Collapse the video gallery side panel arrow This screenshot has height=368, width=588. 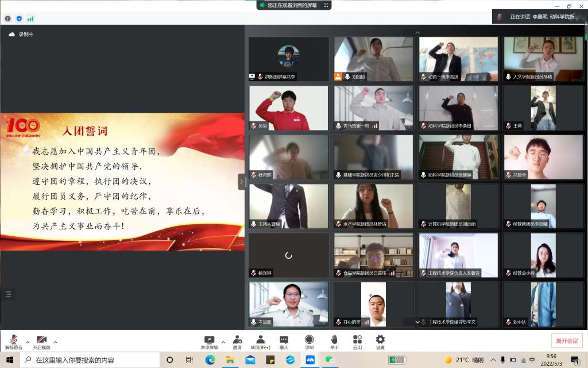click(242, 182)
